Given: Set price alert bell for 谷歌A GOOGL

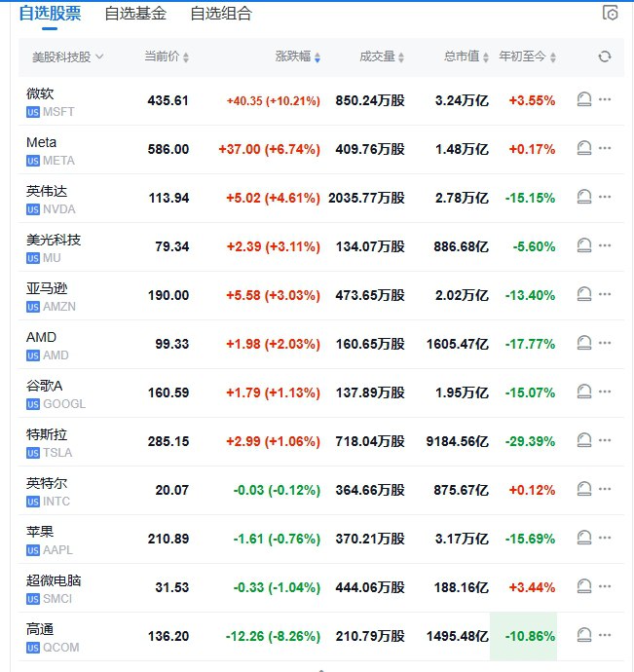Looking at the screenshot, I should [x=584, y=392].
